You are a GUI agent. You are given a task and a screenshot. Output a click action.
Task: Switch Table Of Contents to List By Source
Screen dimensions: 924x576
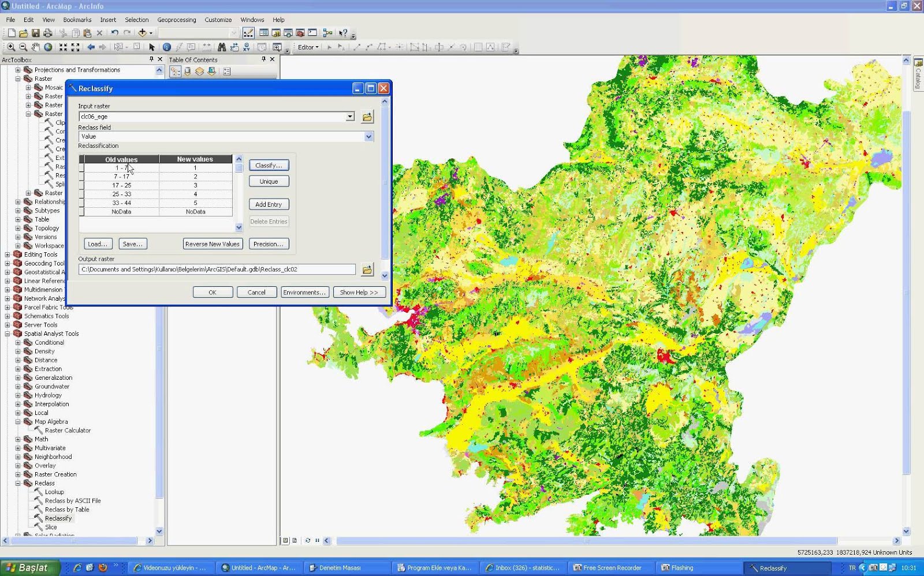pos(188,72)
